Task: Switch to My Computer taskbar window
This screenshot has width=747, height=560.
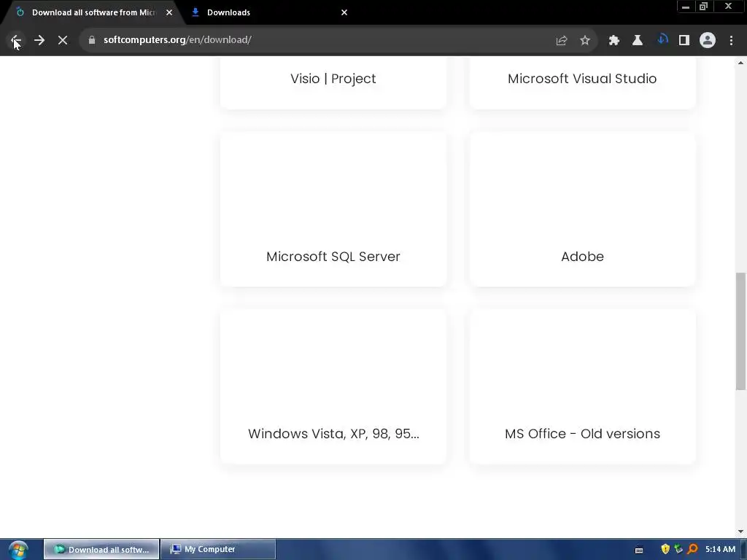Action: point(218,550)
